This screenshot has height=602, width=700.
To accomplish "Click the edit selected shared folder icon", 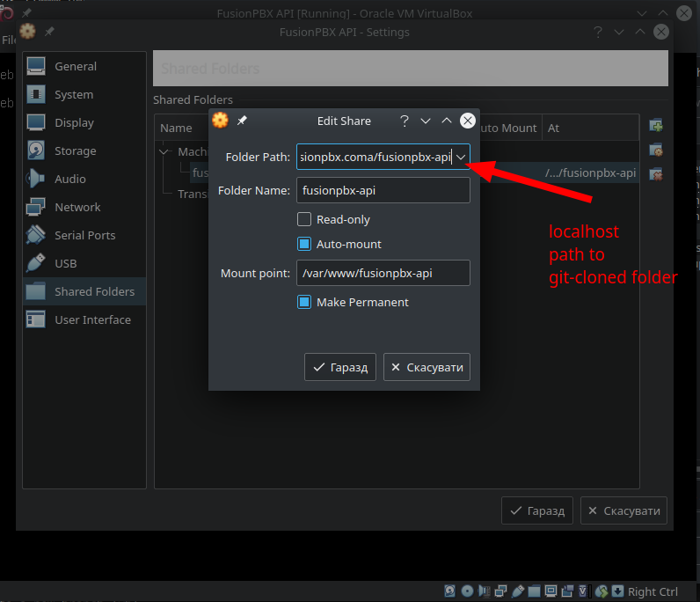I will 656,150.
